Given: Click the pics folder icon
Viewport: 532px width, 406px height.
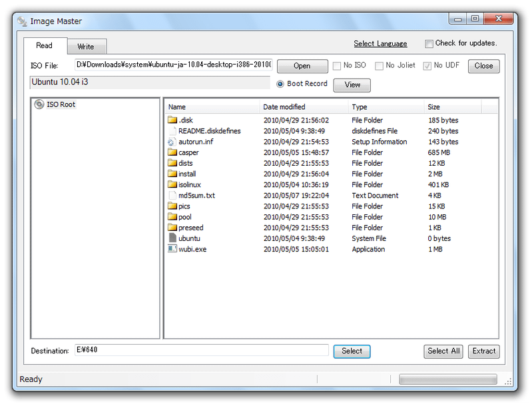Looking at the screenshot, I should point(172,206).
